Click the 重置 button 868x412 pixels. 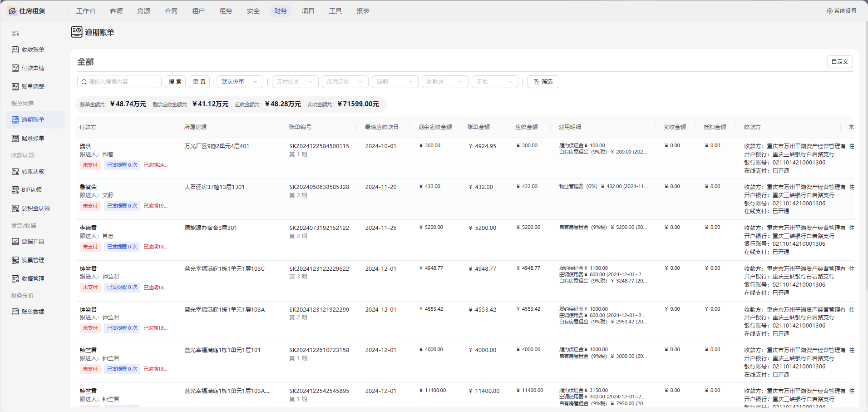coord(199,82)
